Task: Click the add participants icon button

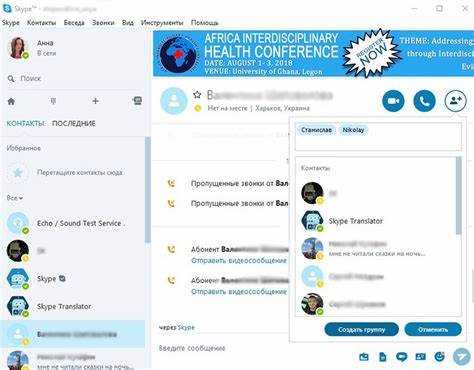Action: pos(455,101)
